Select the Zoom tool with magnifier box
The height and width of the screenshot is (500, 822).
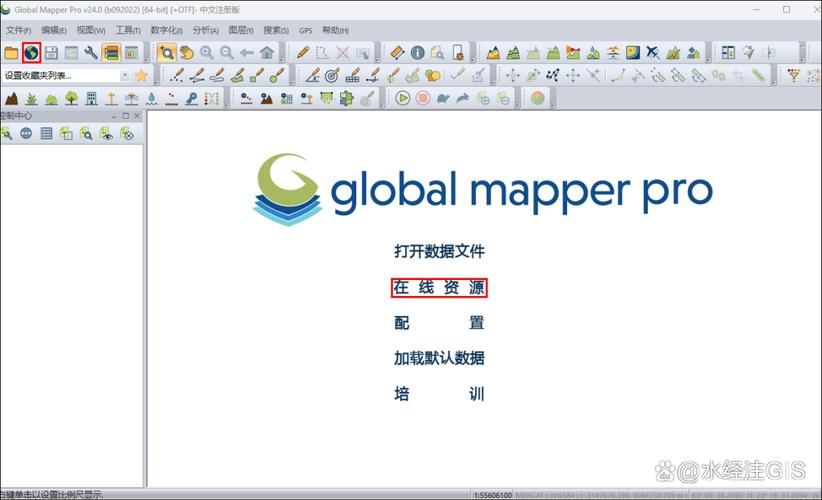pyautogui.click(x=167, y=52)
